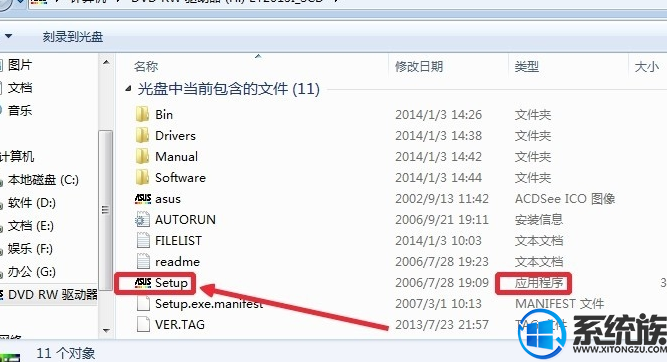667x362 pixels.
Task: Select the Manual folder name
Action: pos(177,156)
